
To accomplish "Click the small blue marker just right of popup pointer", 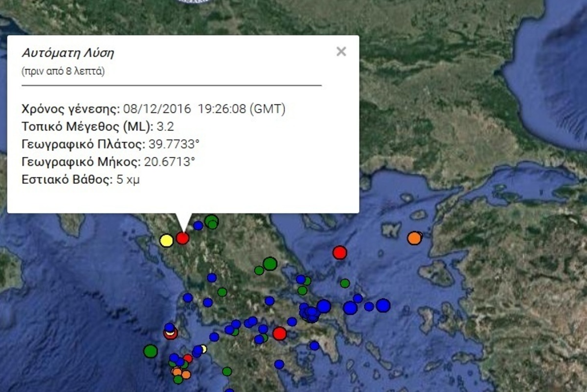I will [198, 225].
